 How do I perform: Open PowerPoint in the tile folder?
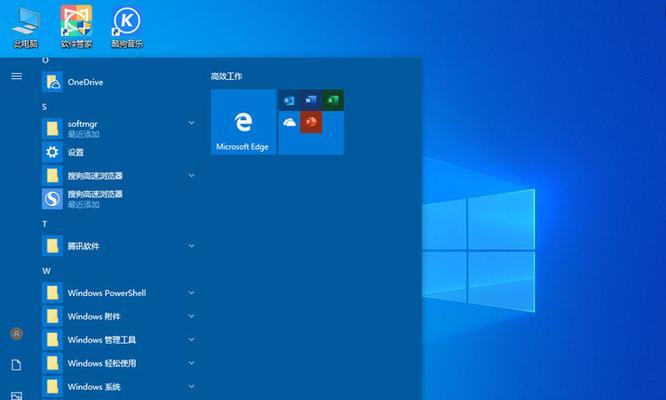tap(311, 122)
